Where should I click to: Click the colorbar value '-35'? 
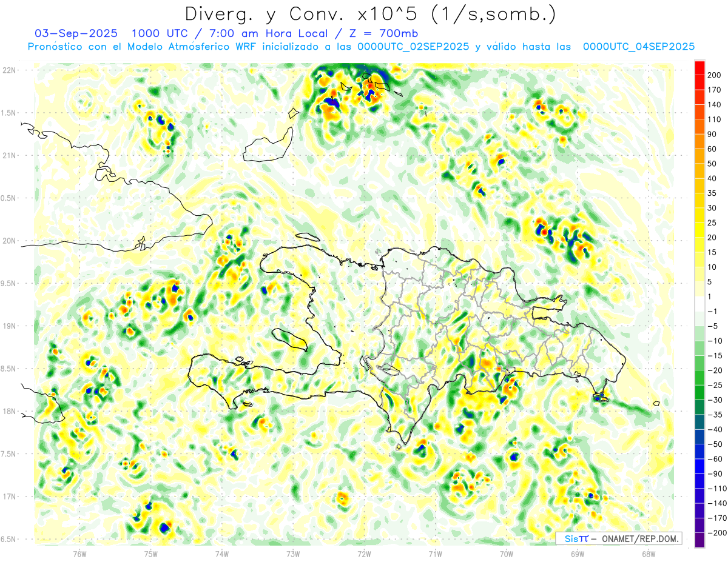pos(715,415)
